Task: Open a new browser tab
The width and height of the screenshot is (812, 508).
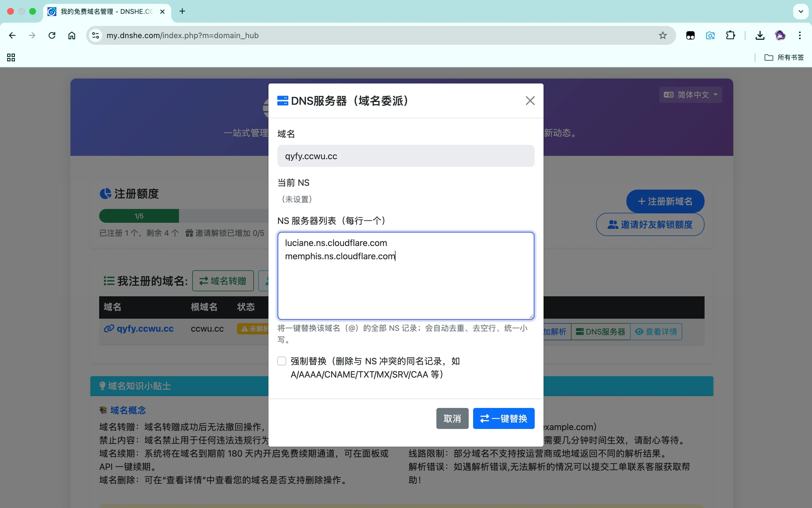Action: pyautogui.click(x=182, y=11)
